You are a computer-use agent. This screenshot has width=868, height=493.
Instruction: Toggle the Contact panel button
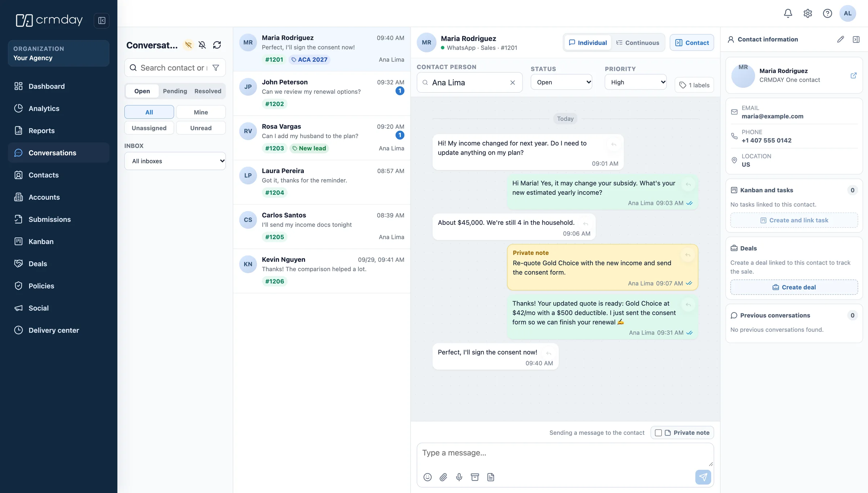click(x=692, y=43)
